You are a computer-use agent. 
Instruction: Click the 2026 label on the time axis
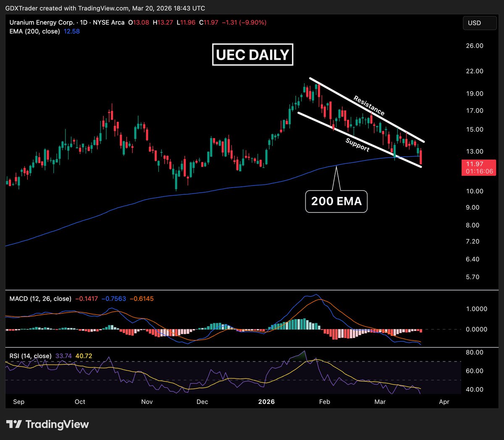coord(266,402)
